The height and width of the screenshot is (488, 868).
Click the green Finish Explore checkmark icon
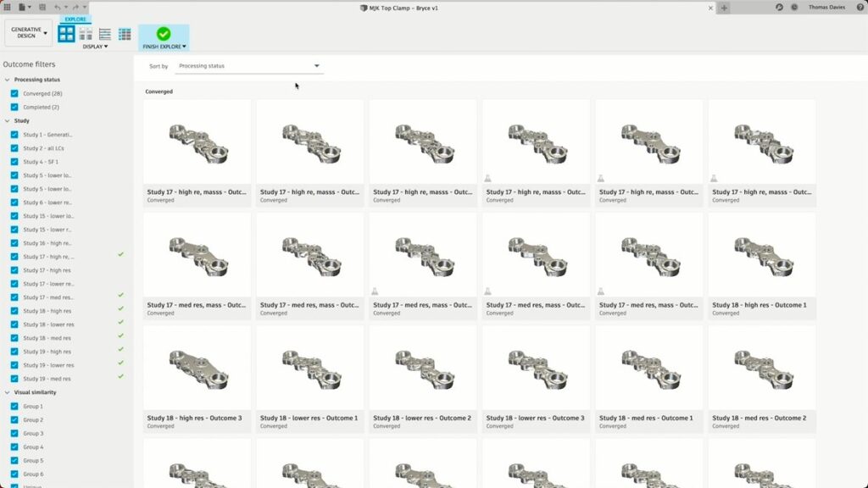(164, 32)
